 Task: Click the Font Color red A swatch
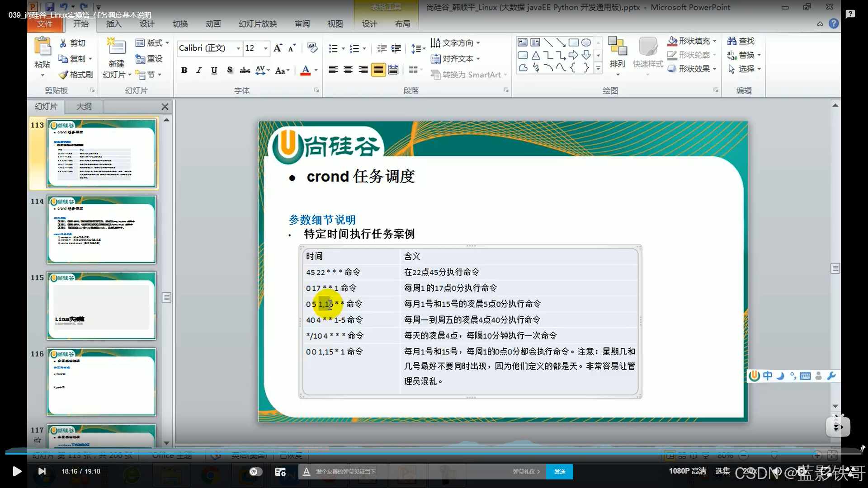[x=306, y=70]
